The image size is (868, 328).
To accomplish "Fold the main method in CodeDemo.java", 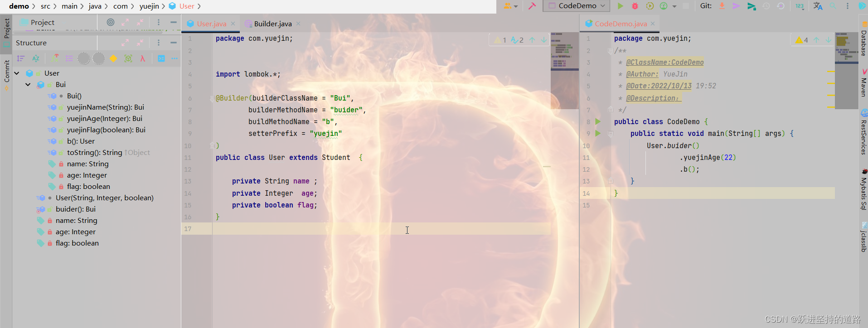I will click(x=610, y=134).
